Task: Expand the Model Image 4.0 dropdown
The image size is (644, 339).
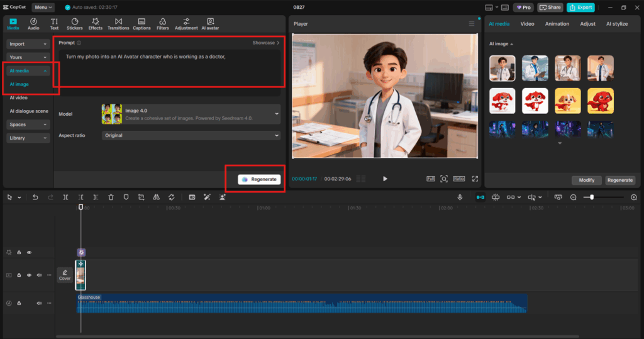Action: click(x=277, y=114)
